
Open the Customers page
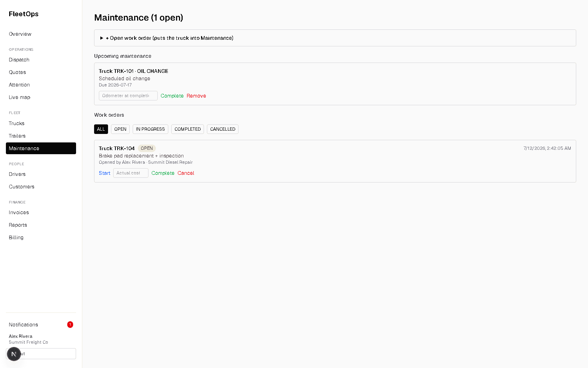tap(41, 187)
